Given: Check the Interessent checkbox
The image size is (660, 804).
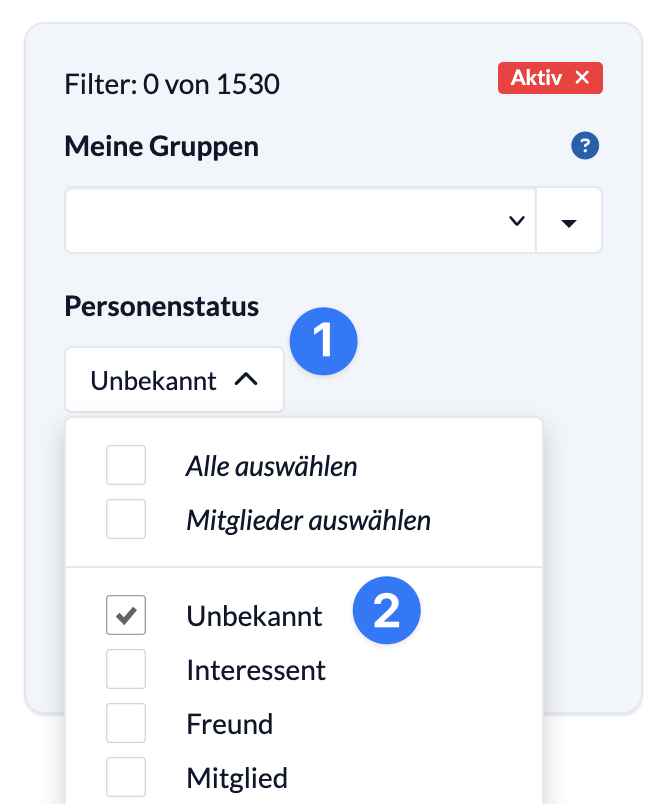Looking at the screenshot, I should [125, 669].
